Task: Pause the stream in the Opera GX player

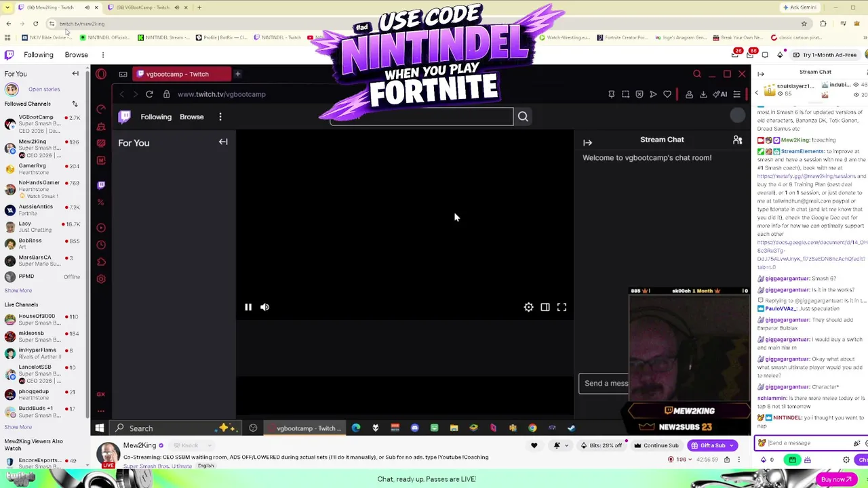Action: (x=248, y=307)
